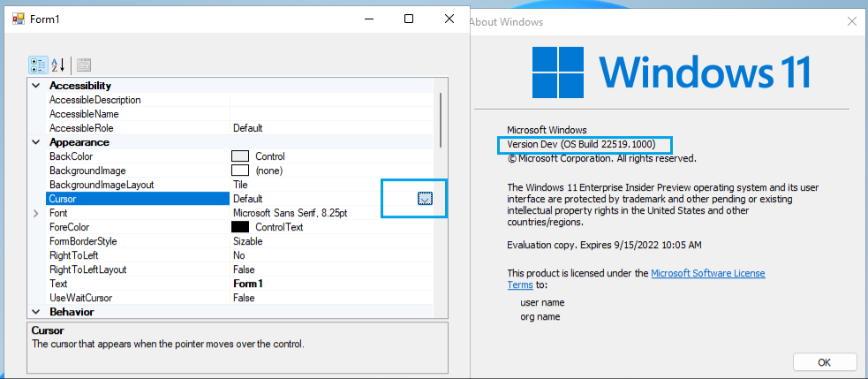Click the AccessibleDescription empty value field
The width and height of the screenshot is (868, 379).
tap(332, 101)
